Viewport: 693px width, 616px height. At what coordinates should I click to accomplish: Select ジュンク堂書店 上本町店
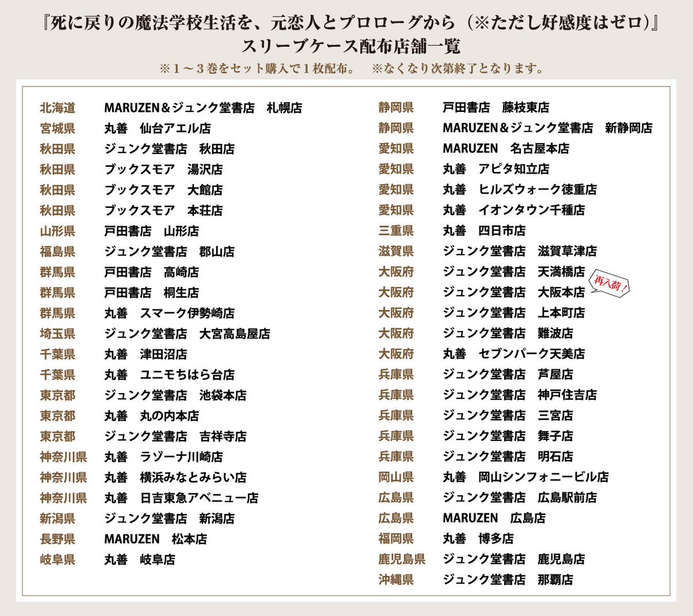coord(514,313)
